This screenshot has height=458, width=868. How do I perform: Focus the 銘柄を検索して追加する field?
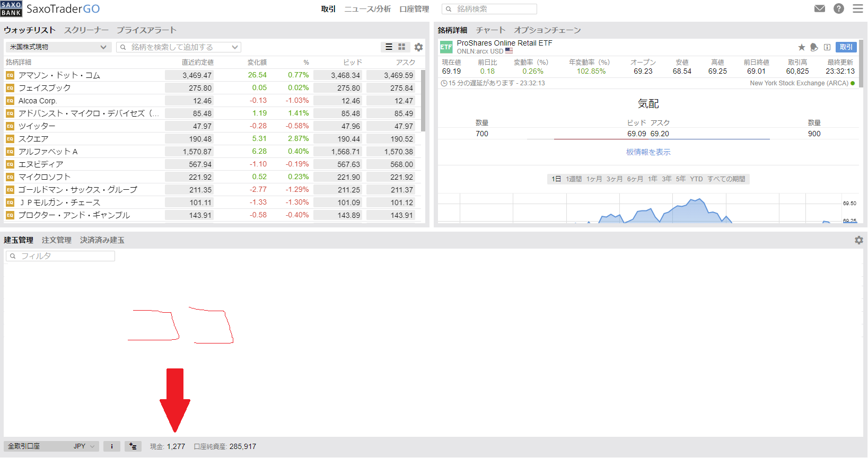coord(179,47)
